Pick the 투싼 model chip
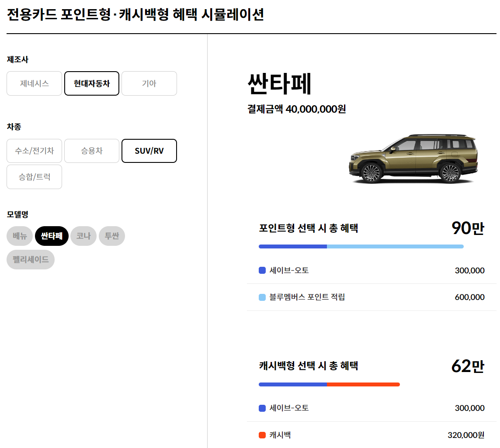This screenshot has width=500, height=448. coord(112,236)
